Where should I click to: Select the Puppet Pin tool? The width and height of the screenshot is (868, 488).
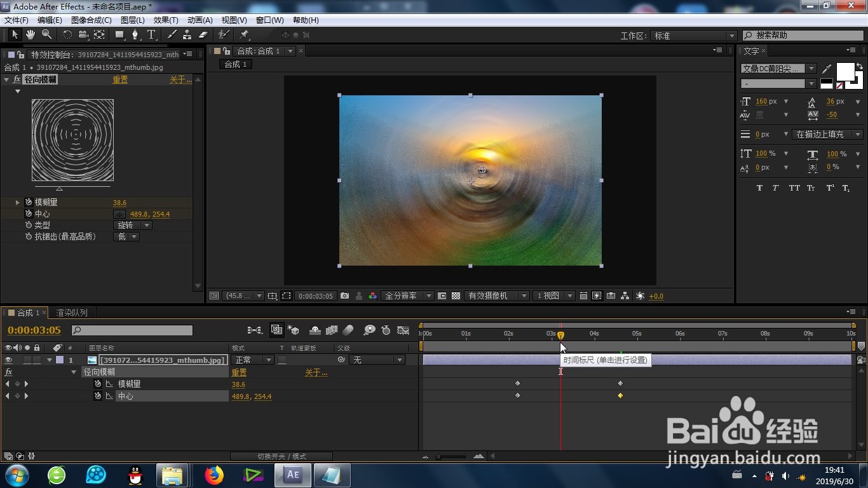point(244,34)
